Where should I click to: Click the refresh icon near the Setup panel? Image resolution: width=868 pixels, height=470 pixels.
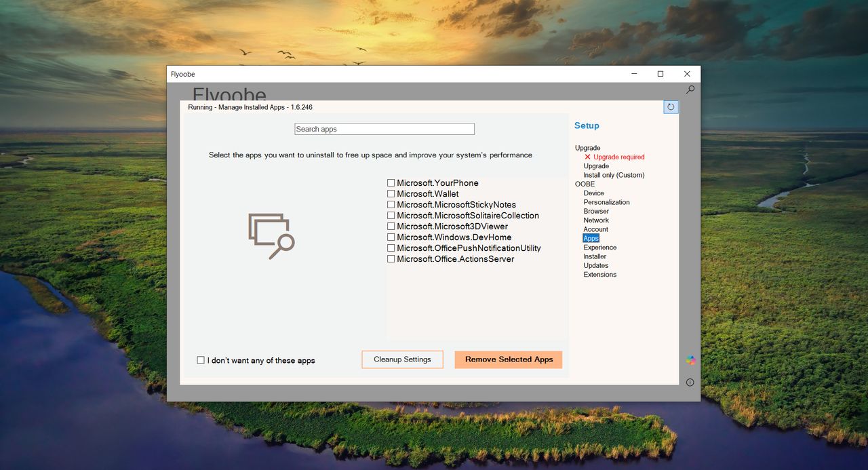(671, 106)
